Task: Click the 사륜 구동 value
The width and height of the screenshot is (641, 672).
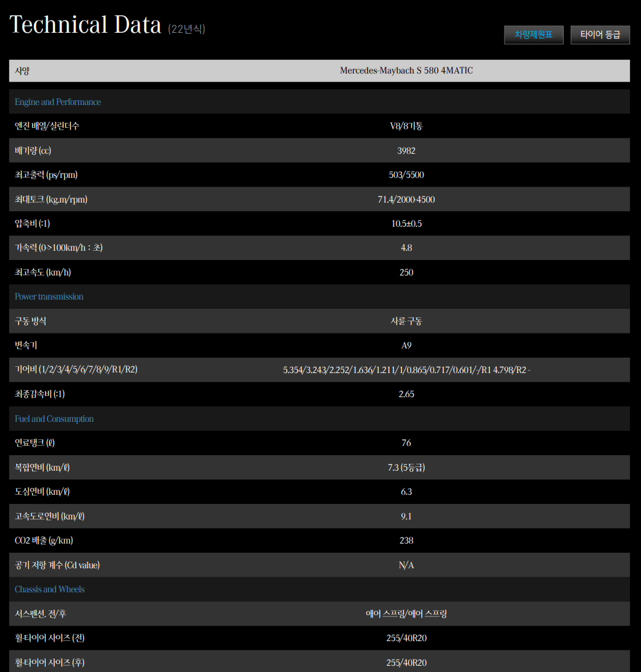Action: tap(406, 321)
